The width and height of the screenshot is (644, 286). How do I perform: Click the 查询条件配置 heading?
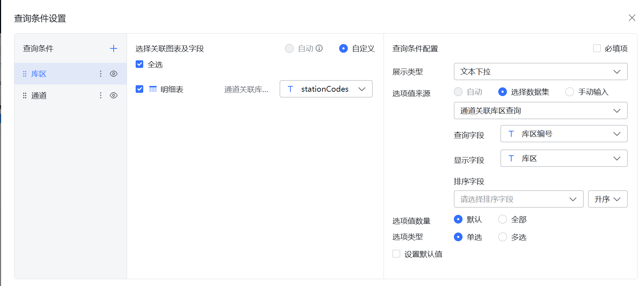[415, 48]
